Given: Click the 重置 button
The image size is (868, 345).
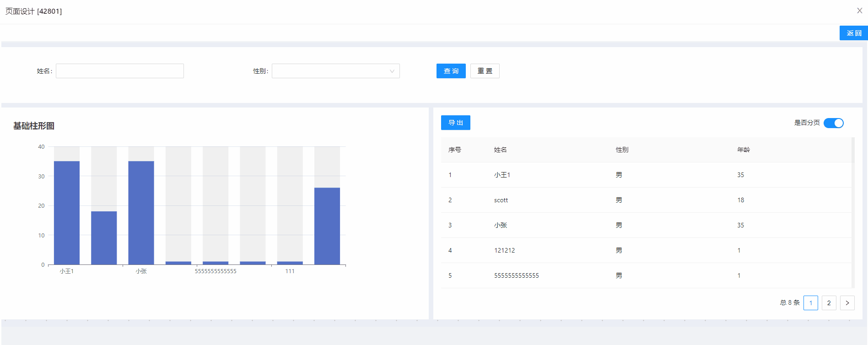Looking at the screenshot, I should (x=485, y=71).
